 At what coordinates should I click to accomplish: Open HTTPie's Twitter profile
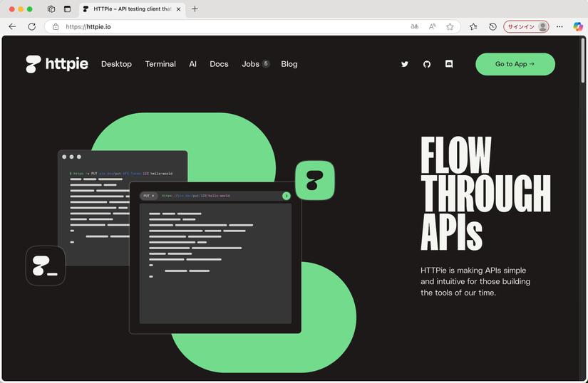(x=405, y=64)
